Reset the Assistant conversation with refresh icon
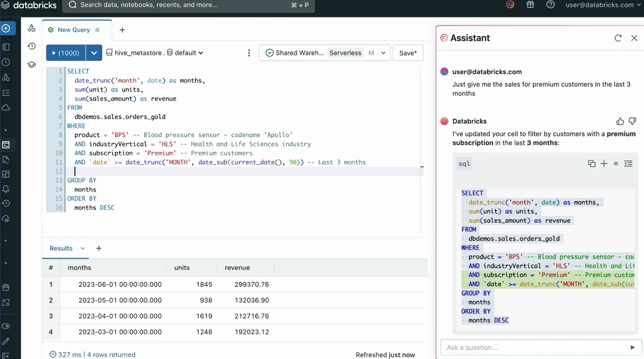This screenshot has height=359, width=644. click(x=618, y=38)
